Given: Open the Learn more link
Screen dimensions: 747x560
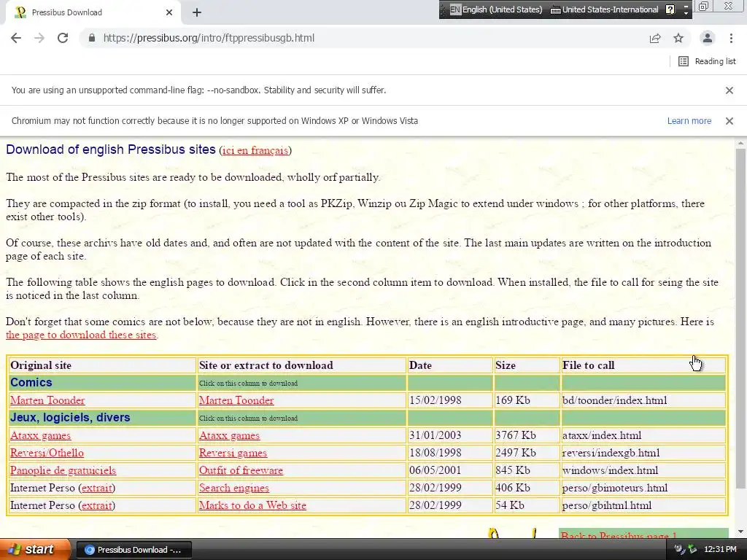Looking at the screenshot, I should [x=689, y=121].
